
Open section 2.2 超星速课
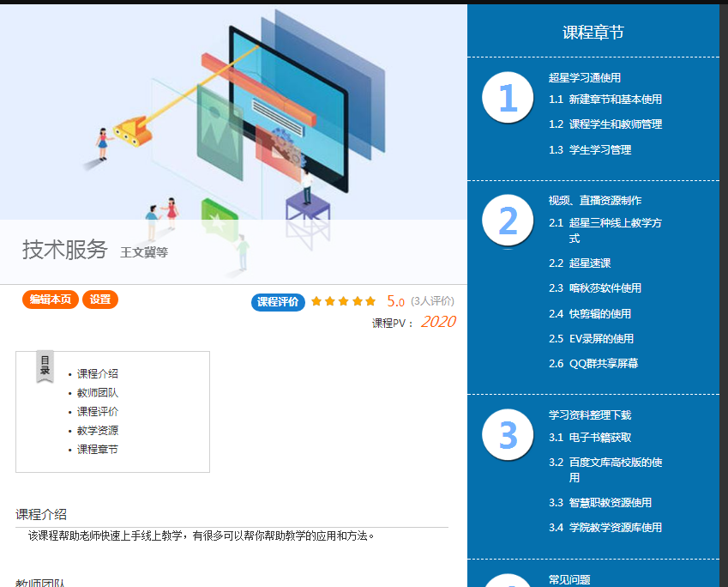pyautogui.click(x=580, y=263)
